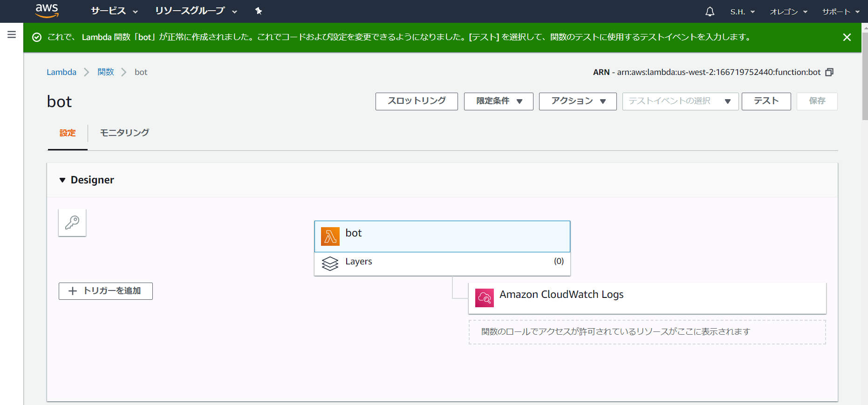Select the bot Lambda function icon
The width and height of the screenshot is (868, 405).
tap(330, 236)
